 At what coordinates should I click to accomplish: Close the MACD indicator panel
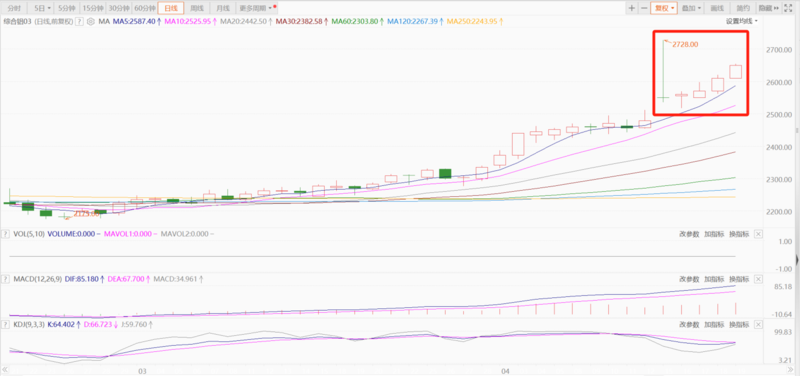[x=758, y=279]
